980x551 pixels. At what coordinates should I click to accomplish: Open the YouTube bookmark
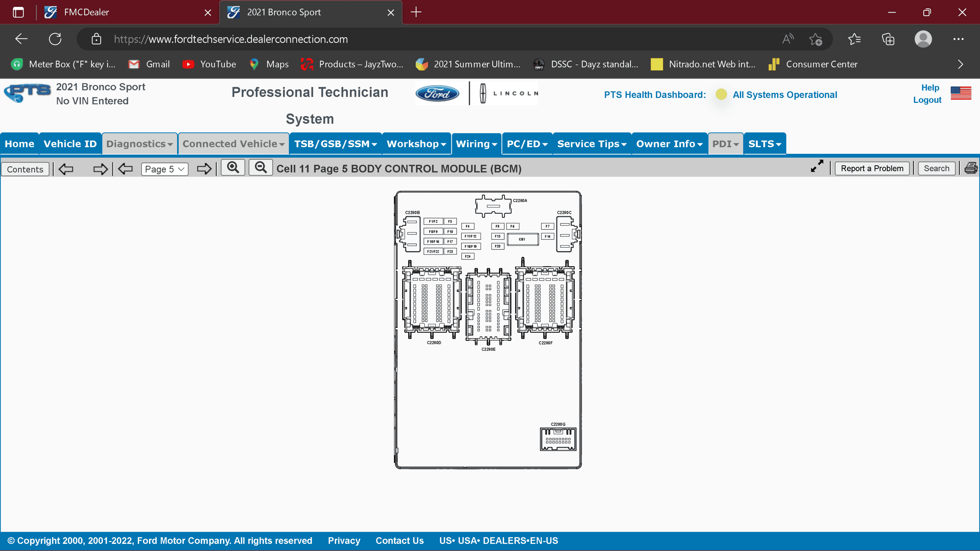point(209,64)
